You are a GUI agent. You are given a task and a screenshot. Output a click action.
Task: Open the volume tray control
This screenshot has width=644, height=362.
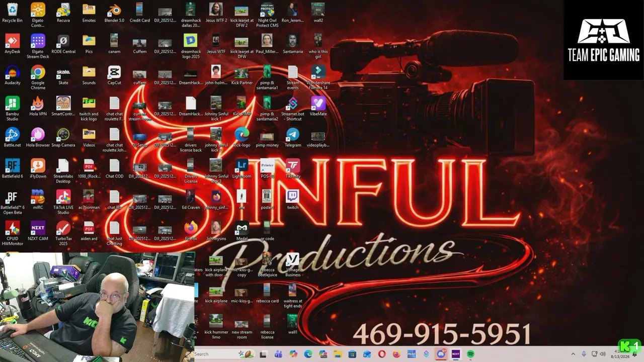(604, 354)
